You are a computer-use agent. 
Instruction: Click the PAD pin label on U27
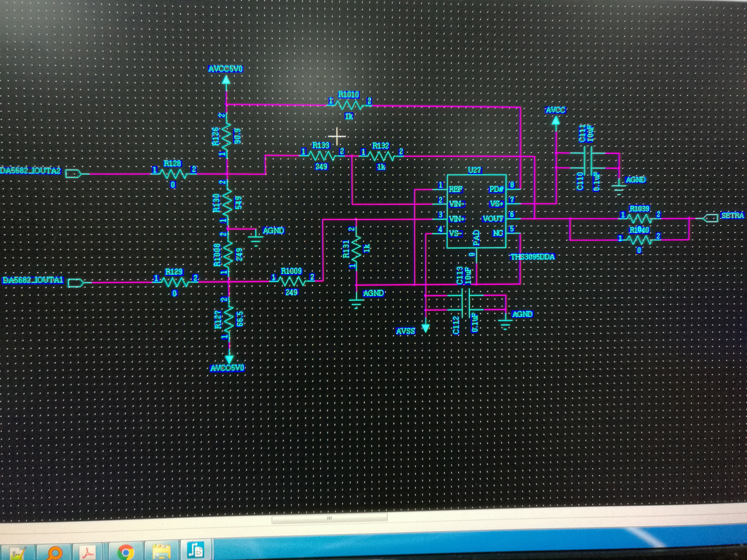476,238
